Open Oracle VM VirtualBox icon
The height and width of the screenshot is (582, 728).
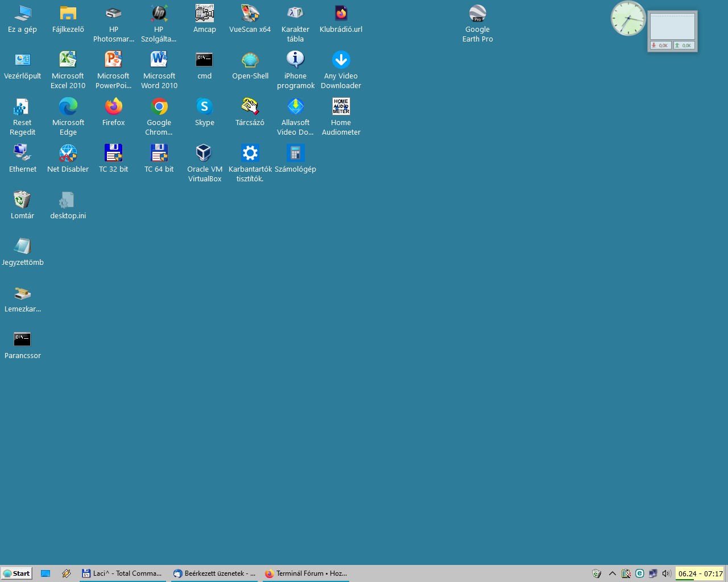[205, 164]
